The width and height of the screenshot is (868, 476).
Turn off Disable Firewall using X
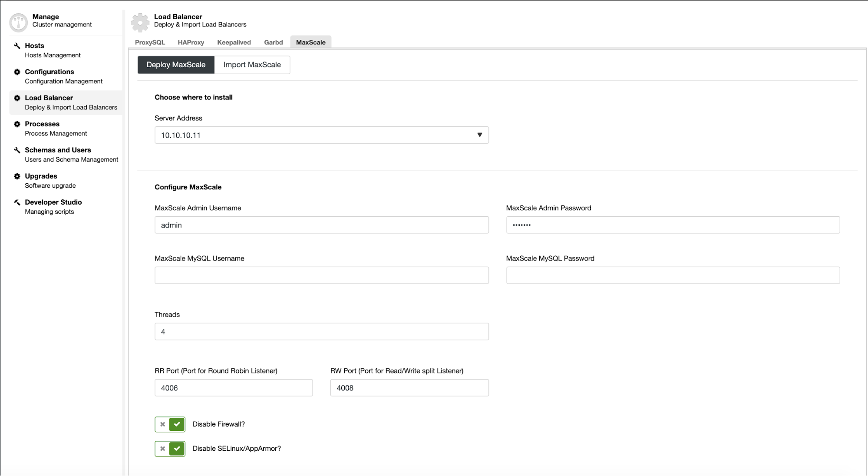(x=162, y=424)
